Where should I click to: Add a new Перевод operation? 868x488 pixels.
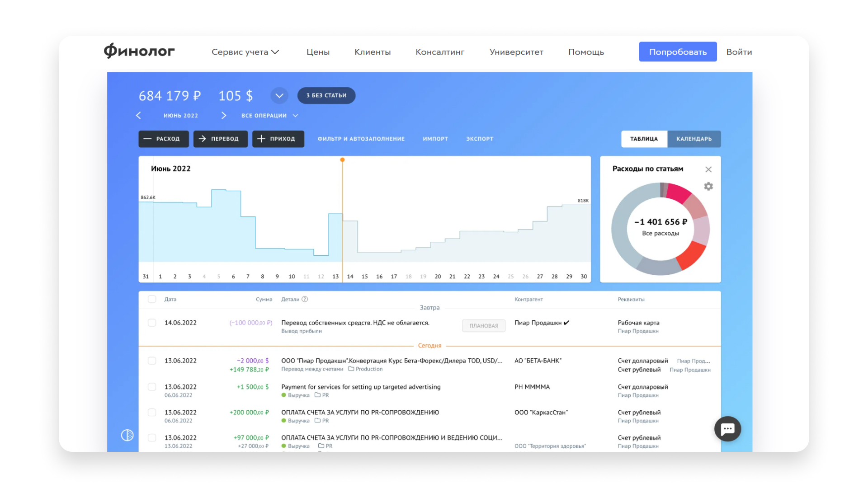point(220,139)
